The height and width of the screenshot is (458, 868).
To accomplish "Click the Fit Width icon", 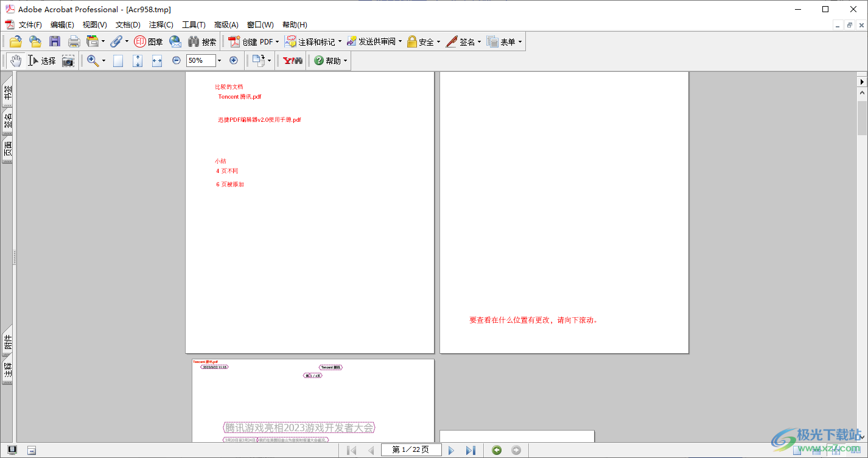I will click(157, 60).
